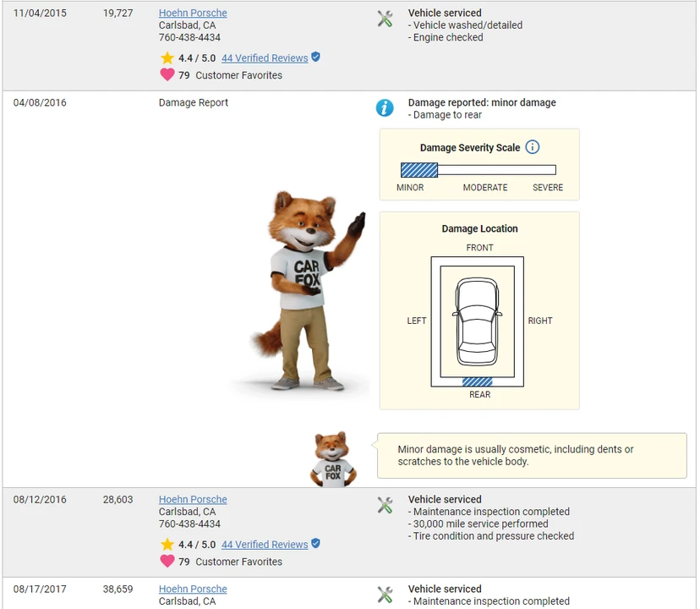Click the small Car Fox mascot near tip
The width and height of the screenshot is (700, 609).
(x=333, y=459)
